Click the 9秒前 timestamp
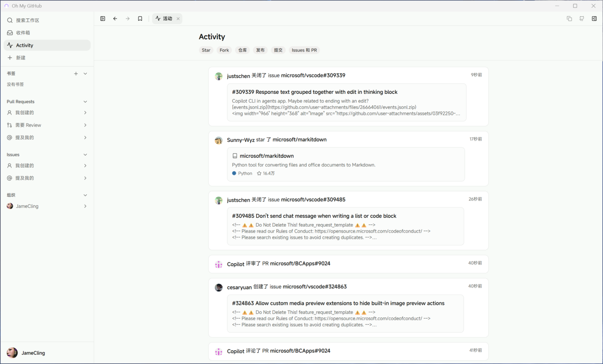The width and height of the screenshot is (603, 364). coord(476,75)
